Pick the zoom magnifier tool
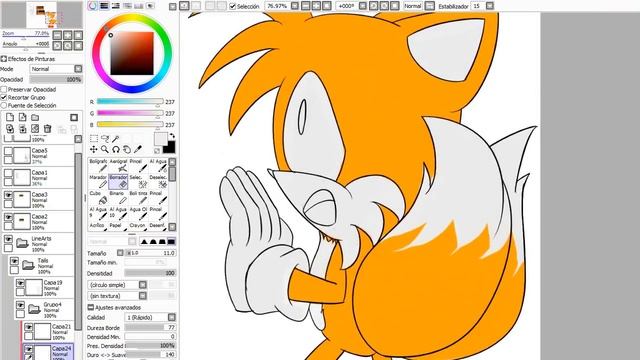The height and width of the screenshot is (360, 640). click(x=105, y=149)
